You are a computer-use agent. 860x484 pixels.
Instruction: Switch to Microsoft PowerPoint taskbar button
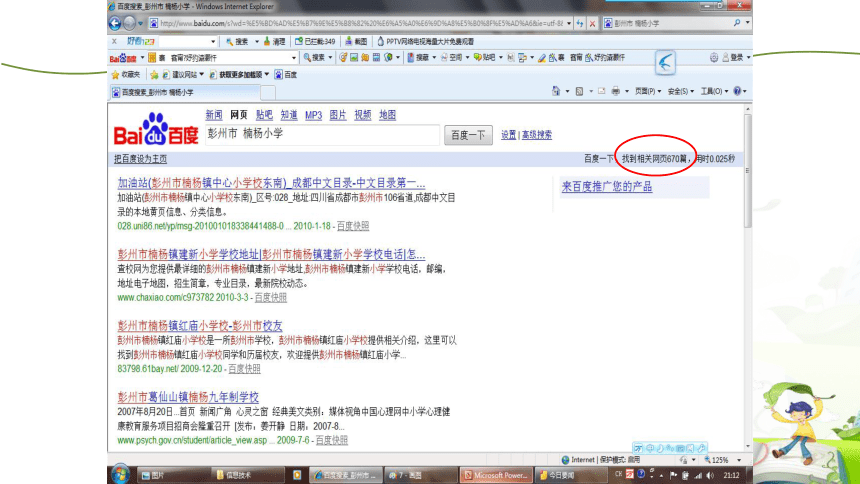click(x=496, y=475)
